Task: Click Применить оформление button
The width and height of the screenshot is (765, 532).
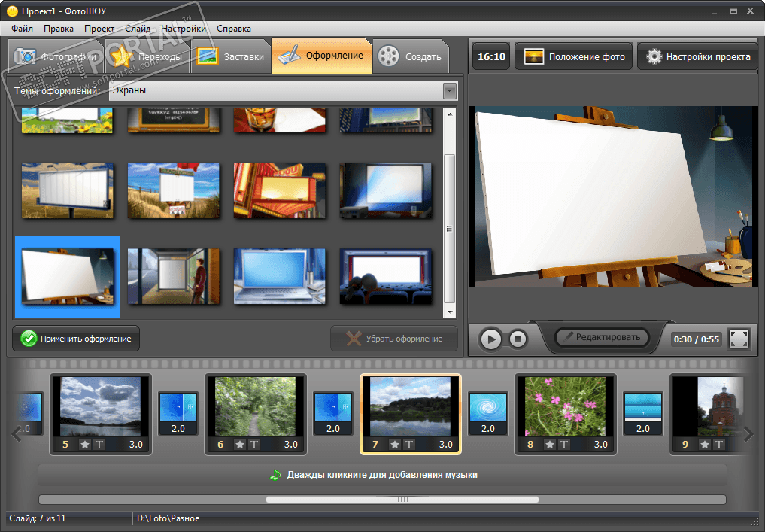Action: (76, 338)
